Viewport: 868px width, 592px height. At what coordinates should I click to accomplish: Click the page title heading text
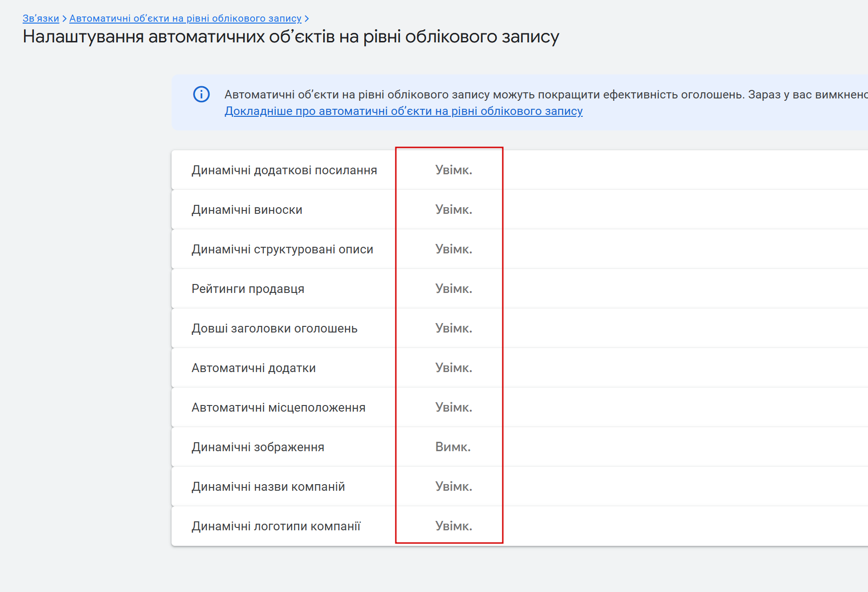click(291, 37)
